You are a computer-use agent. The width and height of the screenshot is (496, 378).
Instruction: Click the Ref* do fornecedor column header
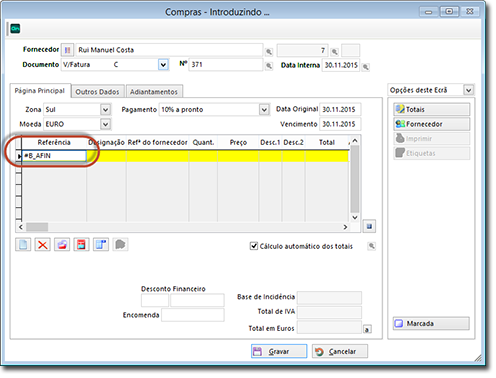pos(158,143)
